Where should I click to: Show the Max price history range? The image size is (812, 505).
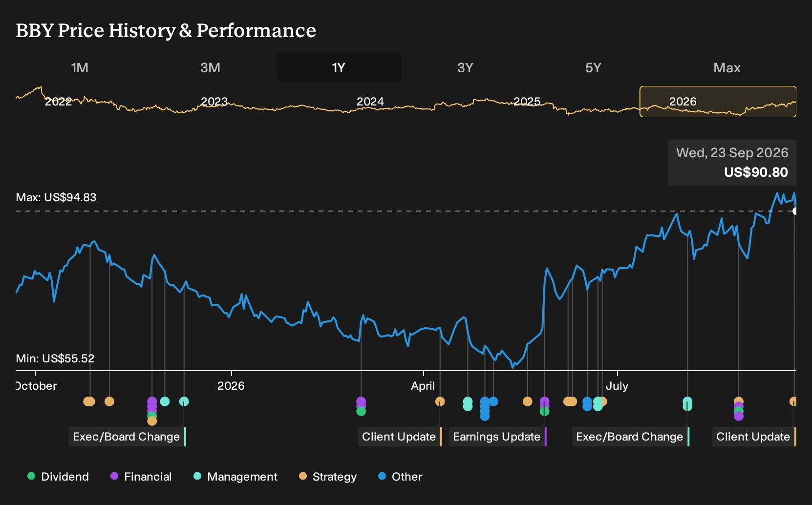coord(727,67)
